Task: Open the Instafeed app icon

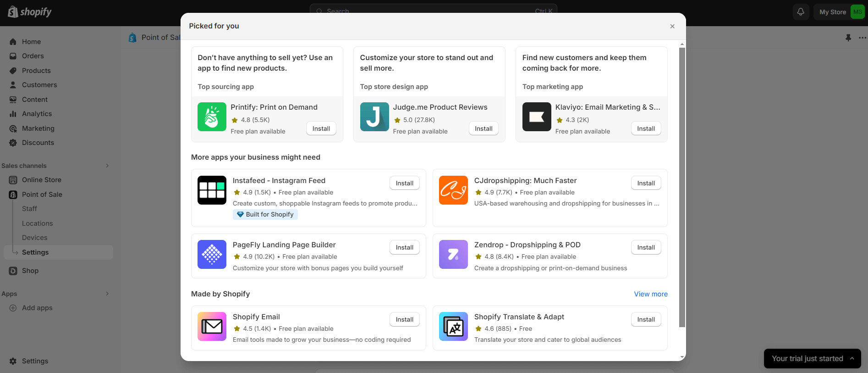Action: click(212, 190)
